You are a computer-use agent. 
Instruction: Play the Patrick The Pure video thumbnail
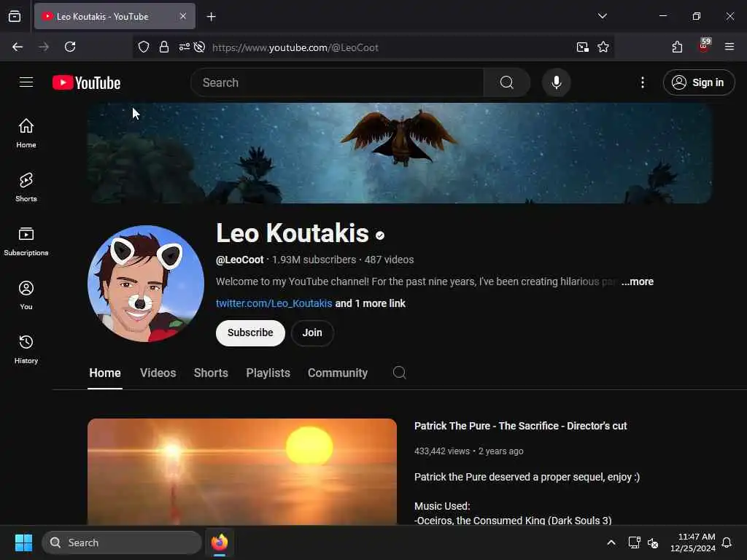coord(242,472)
